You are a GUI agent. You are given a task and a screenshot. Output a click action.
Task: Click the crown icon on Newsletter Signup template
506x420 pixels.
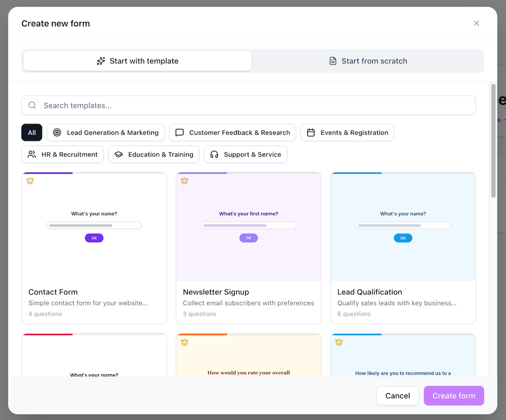[x=184, y=181]
